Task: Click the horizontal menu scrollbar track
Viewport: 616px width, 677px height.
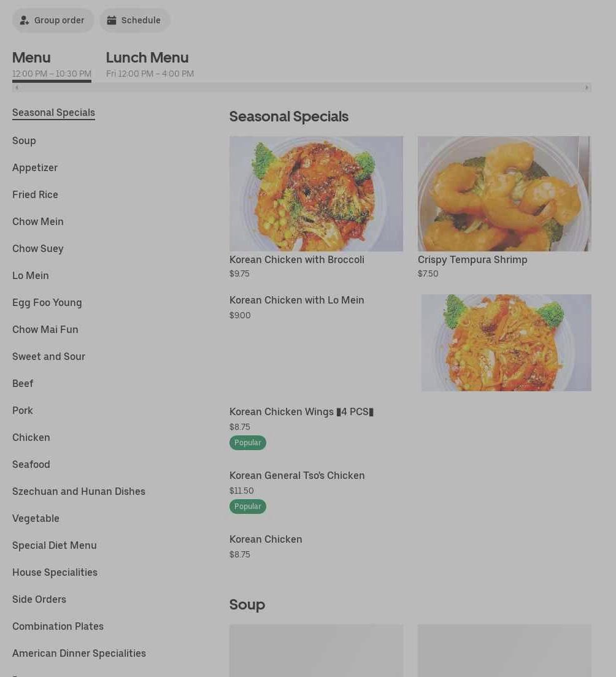Action: click(301, 88)
